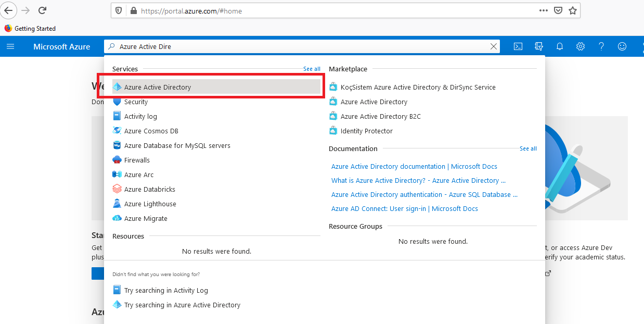Screen dimensions: 644x324
Task: Open Azure Active Directory documentation Microsoft Docs link
Action: (x=414, y=166)
